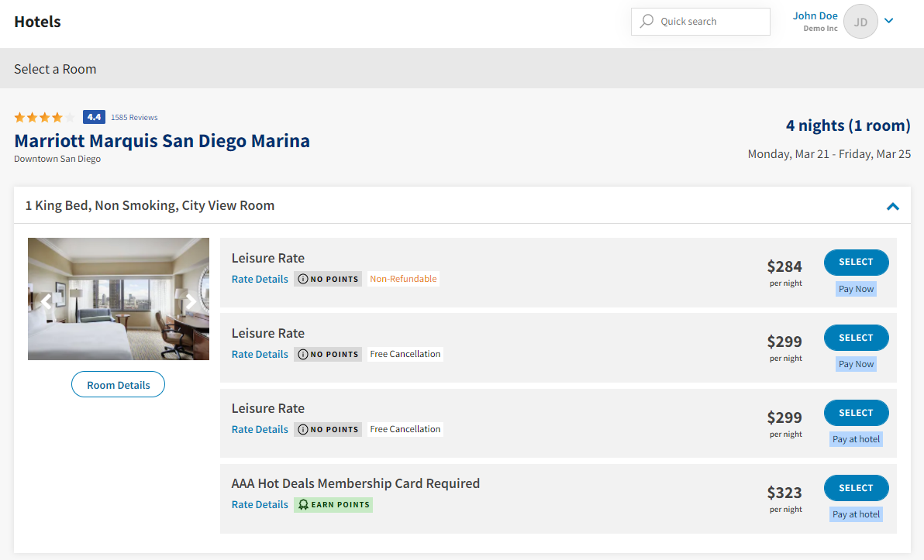
Task: Click the Downtown San Diego location text
Action: pos(57,159)
